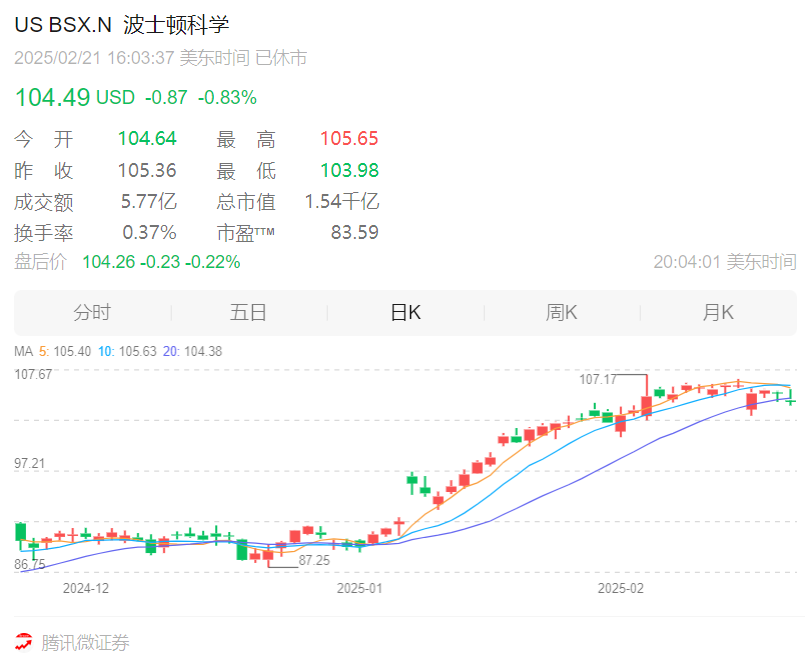Switch to the 分时 chart tab
This screenshot has width=805, height=669.
click(92, 313)
